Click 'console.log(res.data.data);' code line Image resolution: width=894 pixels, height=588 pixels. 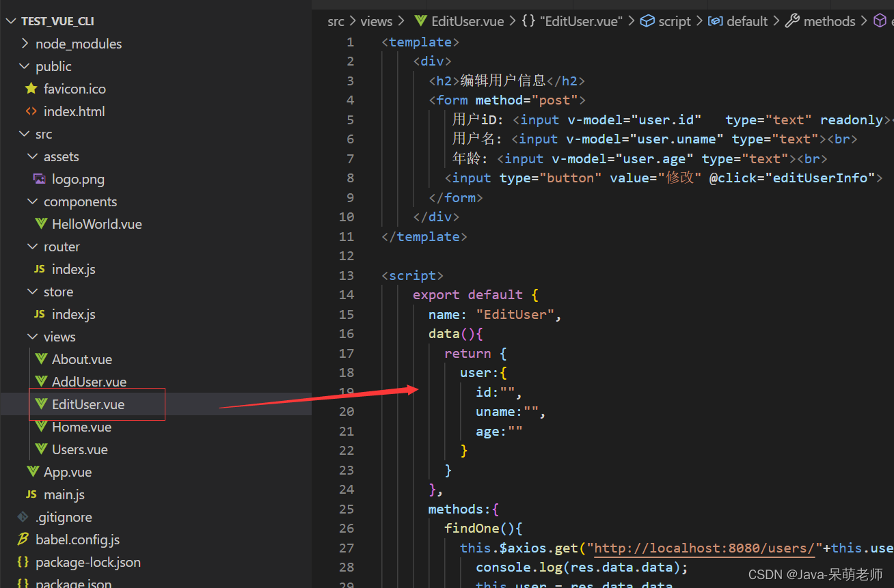click(x=582, y=567)
